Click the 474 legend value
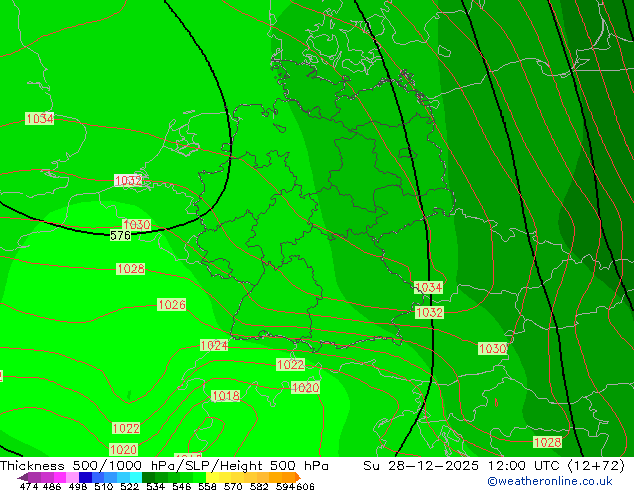Image resolution: width=634 pixels, height=490 pixels. tap(29, 486)
